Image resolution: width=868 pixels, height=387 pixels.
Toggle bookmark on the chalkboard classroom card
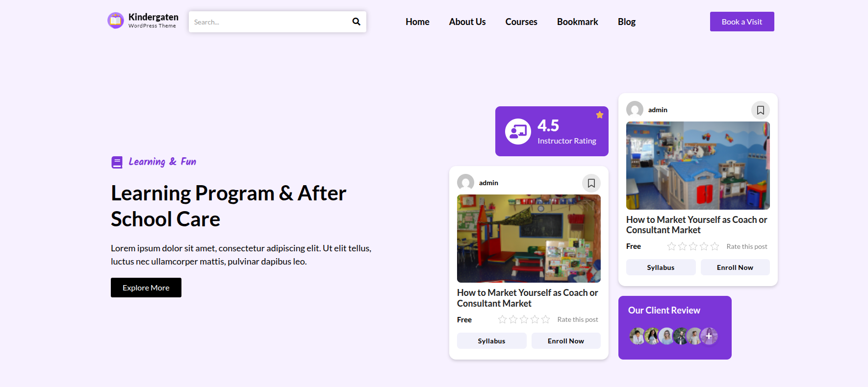(591, 183)
